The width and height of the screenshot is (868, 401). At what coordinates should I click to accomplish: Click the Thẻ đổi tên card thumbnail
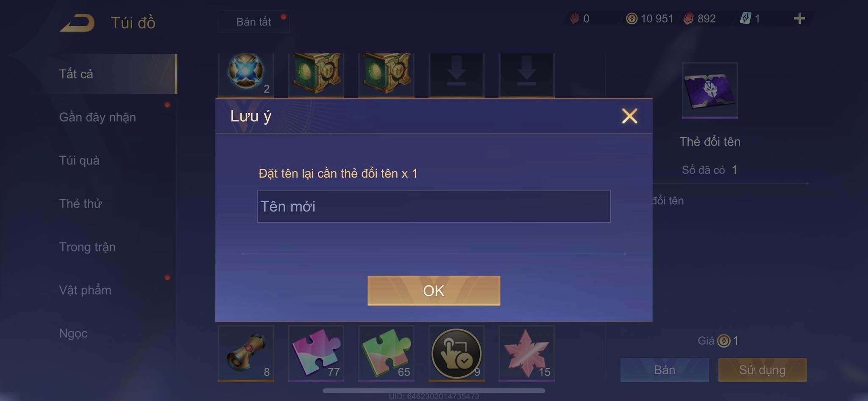(710, 90)
